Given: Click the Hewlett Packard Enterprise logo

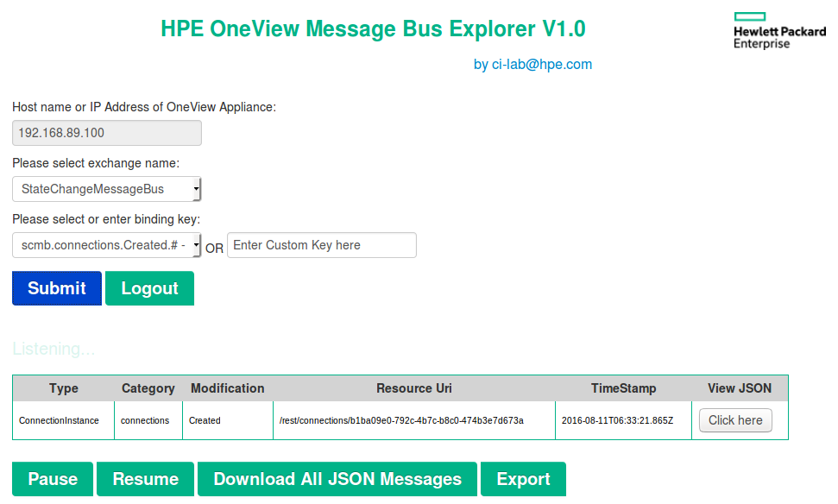Looking at the screenshot, I should pos(780,32).
